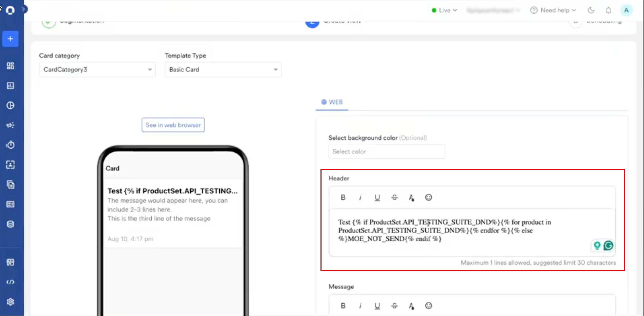Toggle italic in Message editor toolbar
This screenshot has height=316, width=644.
360,306
